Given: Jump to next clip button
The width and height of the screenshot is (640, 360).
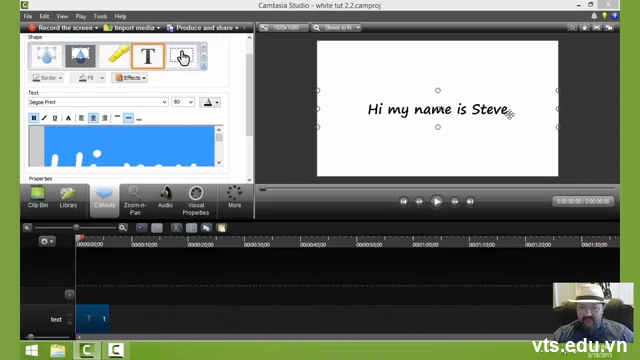Looking at the screenshot, I should (x=470, y=201).
